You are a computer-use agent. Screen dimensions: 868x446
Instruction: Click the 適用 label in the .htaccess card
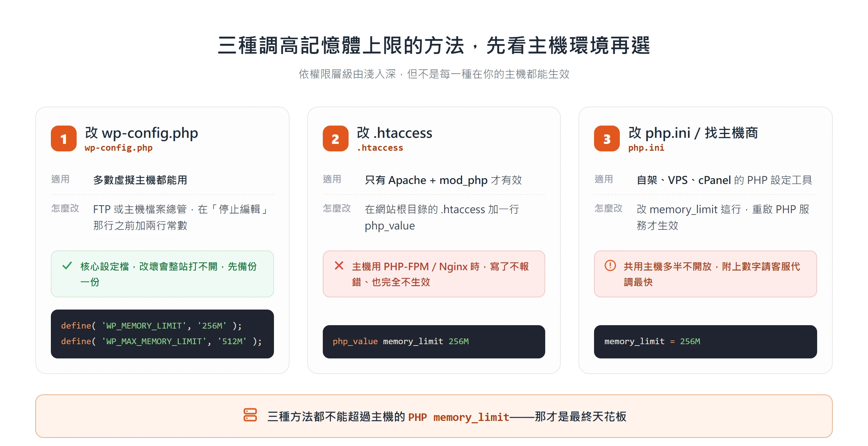pos(332,179)
